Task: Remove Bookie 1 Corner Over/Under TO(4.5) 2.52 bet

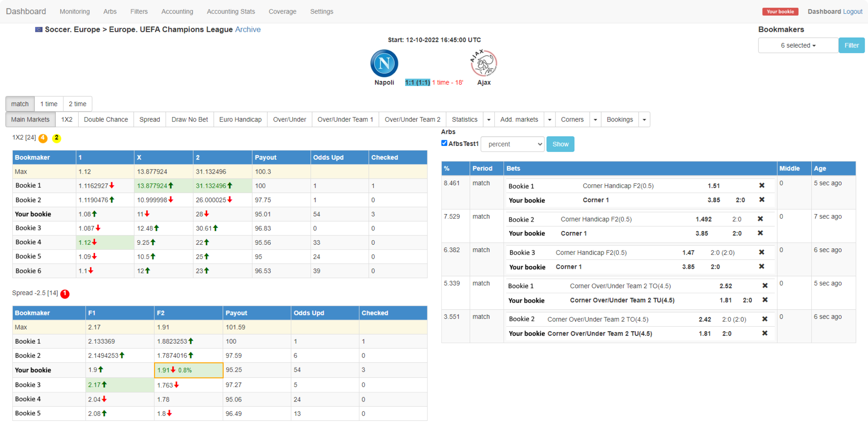Action: (765, 286)
